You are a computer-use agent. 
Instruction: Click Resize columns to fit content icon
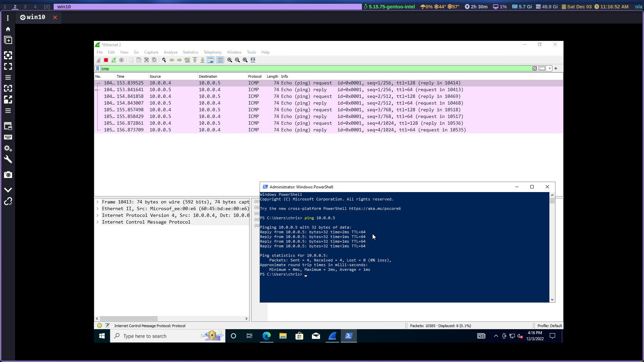click(253, 60)
